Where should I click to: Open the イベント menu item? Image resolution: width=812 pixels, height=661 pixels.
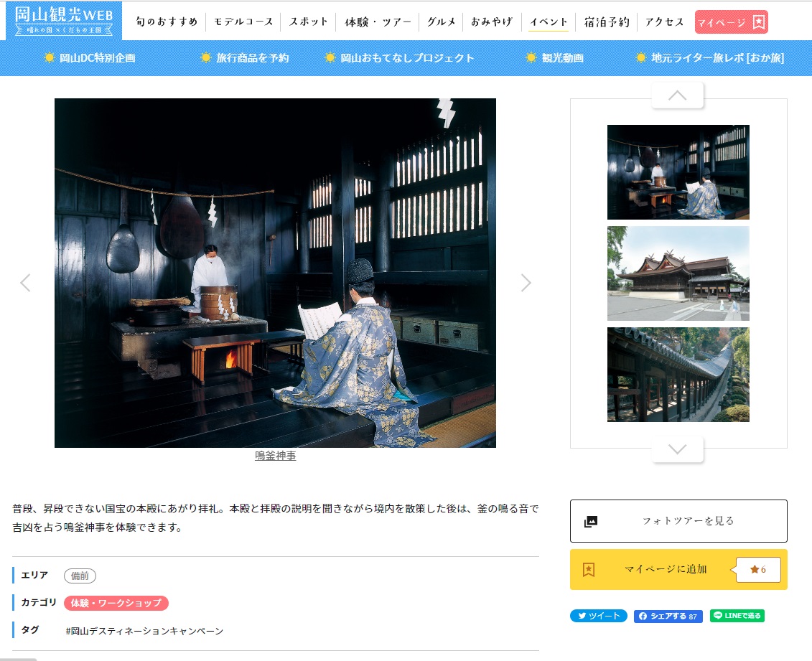[x=549, y=22]
